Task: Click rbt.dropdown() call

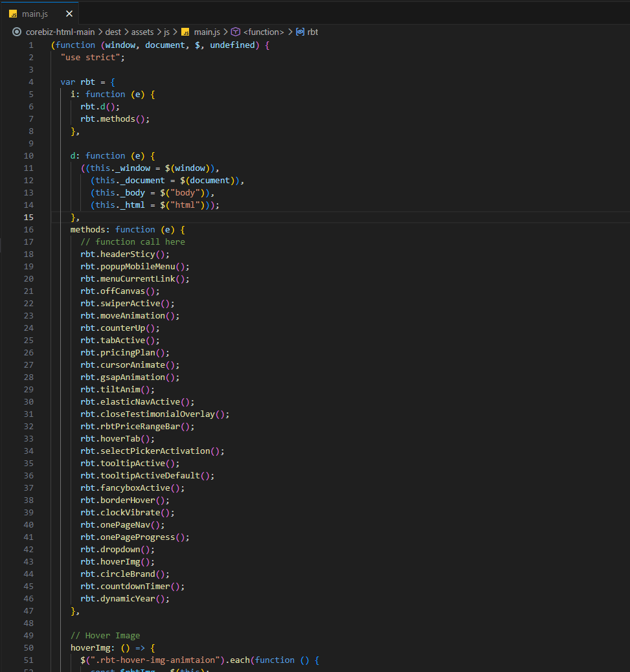Action: 117,550
